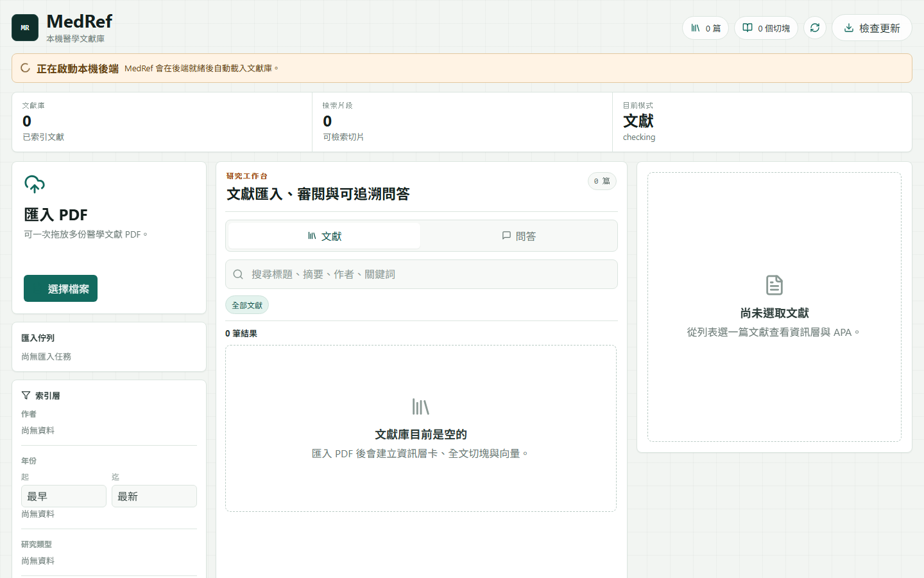Click the funnel filter icon beside 索引層
The height and width of the screenshot is (578, 924).
pos(26,396)
